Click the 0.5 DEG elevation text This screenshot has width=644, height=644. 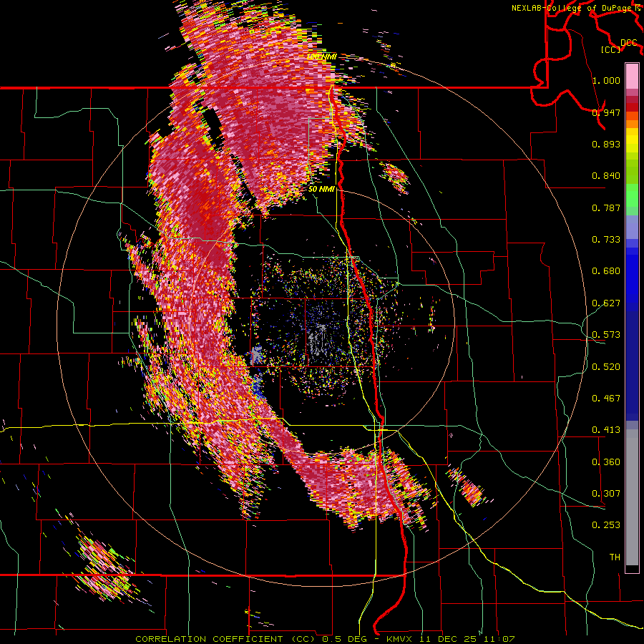[x=345, y=639]
